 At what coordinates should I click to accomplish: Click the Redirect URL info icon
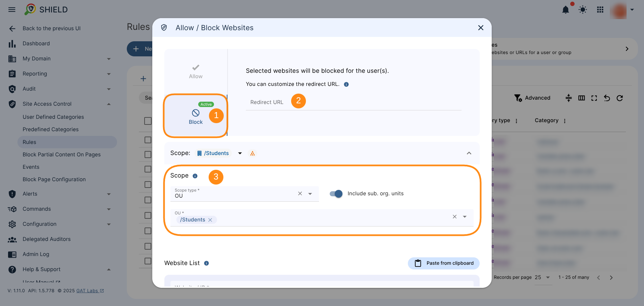tap(346, 85)
